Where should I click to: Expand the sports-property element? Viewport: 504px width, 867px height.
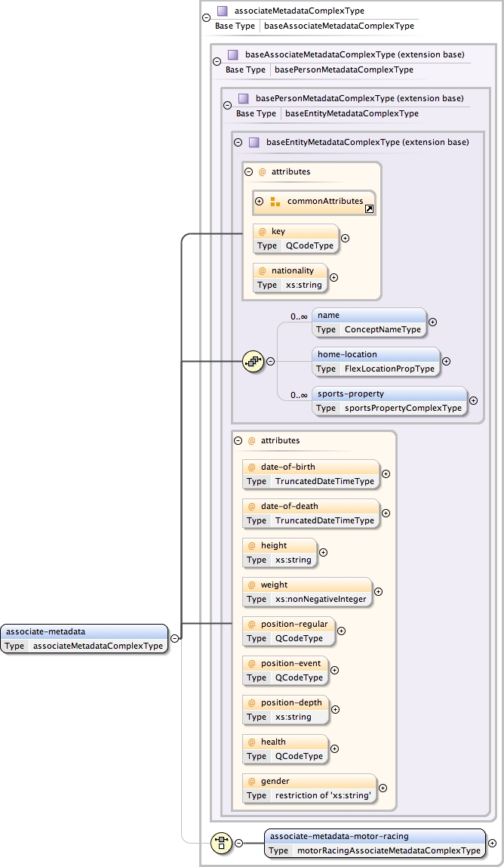tap(473, 401)
